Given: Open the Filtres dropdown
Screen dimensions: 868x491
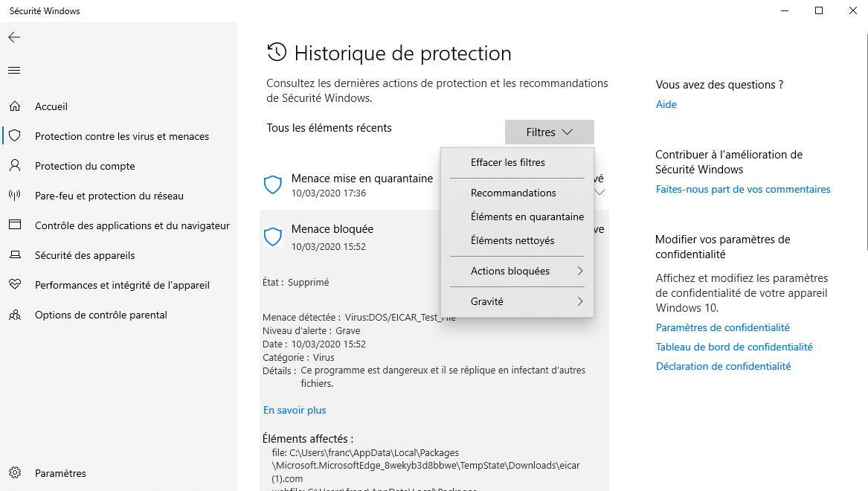Looking at the screenshot, I should coord(549,132).
